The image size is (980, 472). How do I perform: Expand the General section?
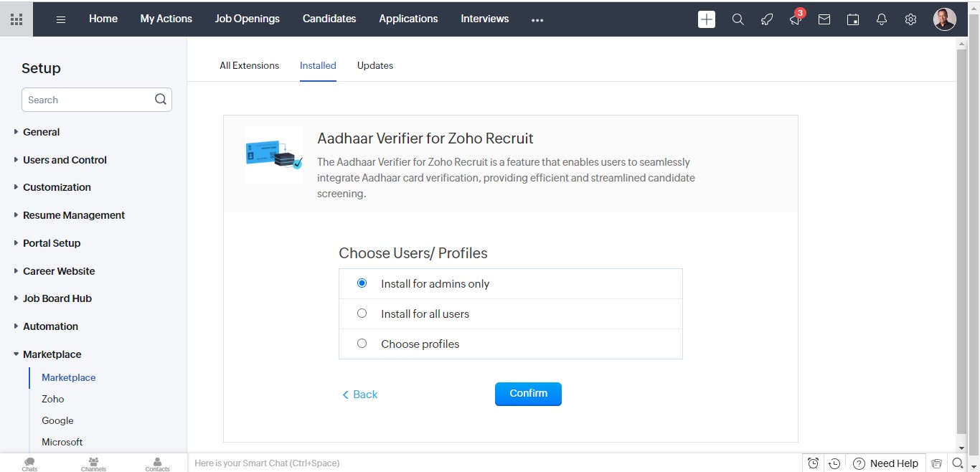41,132
